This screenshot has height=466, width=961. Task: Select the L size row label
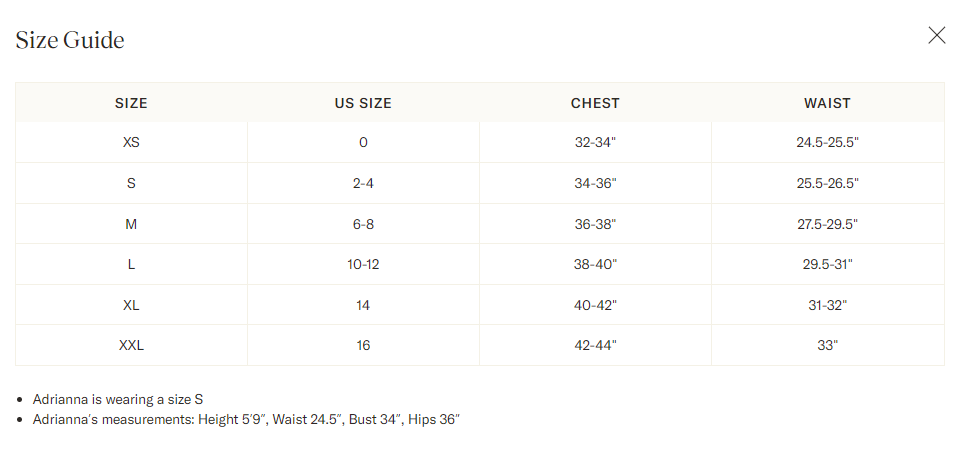(131, 265)
